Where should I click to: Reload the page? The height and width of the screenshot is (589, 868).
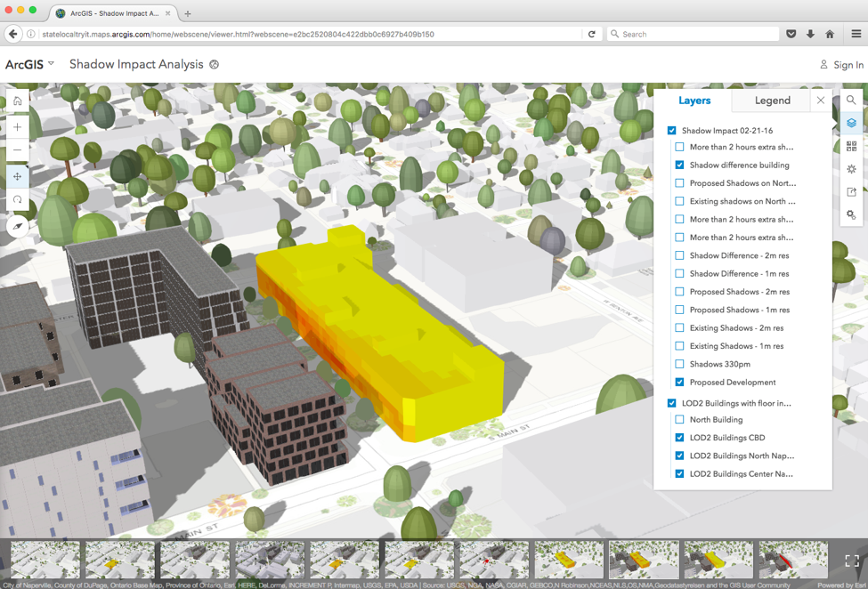coord(591,35)
